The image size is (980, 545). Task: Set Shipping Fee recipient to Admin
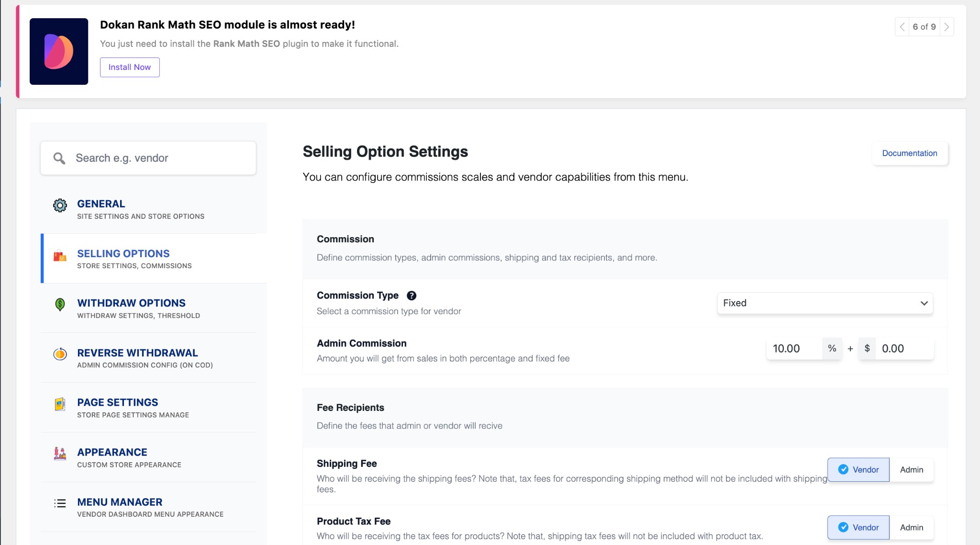[911, 470]
